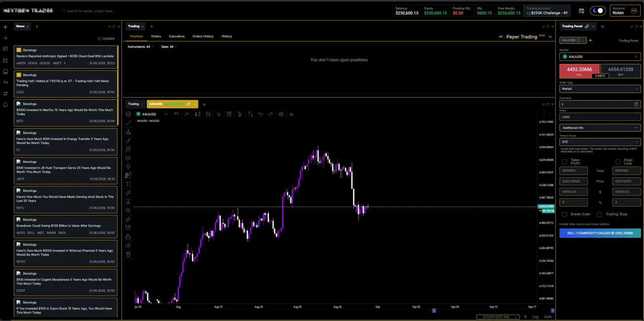Image resolution: width=644 pixels, height=321 pixels.
Task: Select the text annotation tool
Action: coord(128,184)
